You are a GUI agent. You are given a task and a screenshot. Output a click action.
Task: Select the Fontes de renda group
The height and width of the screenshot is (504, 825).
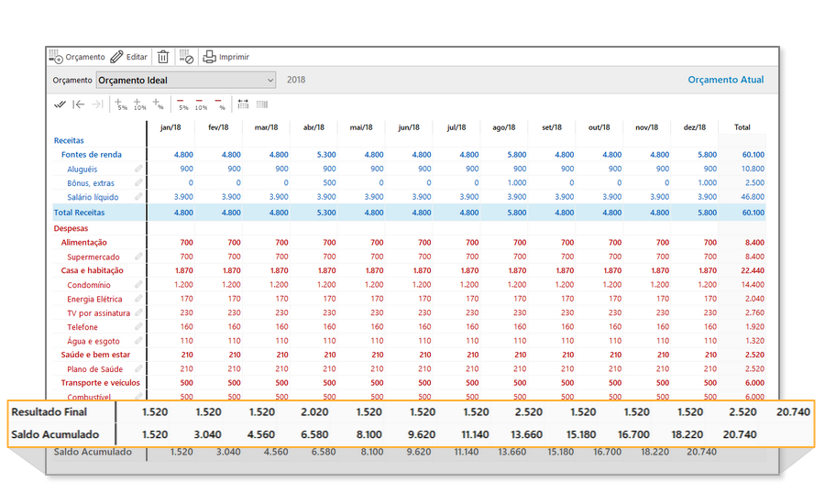(91, 155)
